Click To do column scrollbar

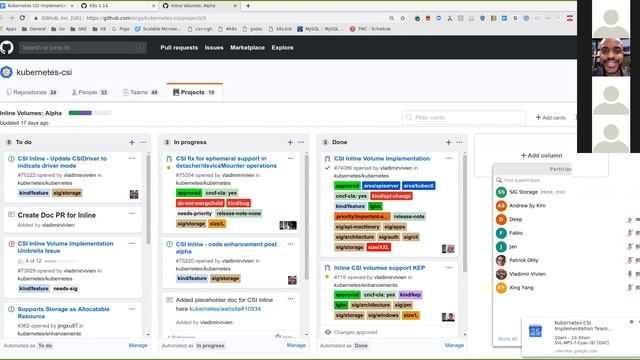click(x=148, y=200)
